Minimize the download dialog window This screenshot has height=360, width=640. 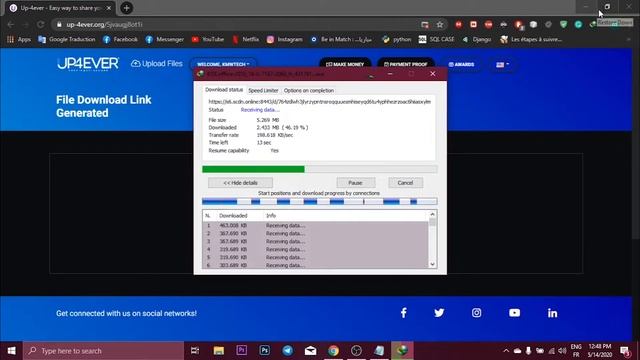pos(390,74)
